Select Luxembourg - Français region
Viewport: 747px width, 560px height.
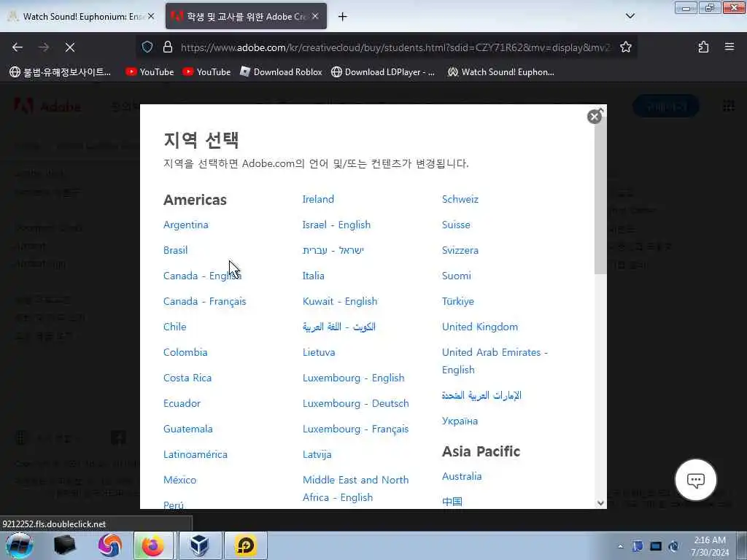pyautogui.click(x=356, y=429)
